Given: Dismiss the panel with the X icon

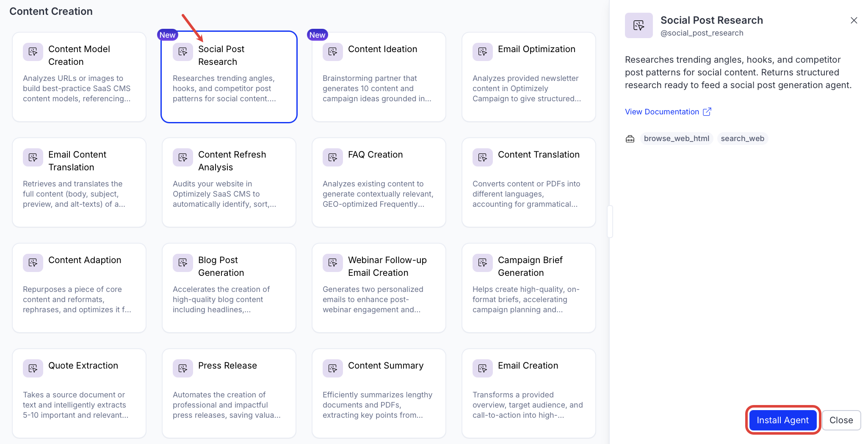Looking at the screenshot, I should (854, 20).
